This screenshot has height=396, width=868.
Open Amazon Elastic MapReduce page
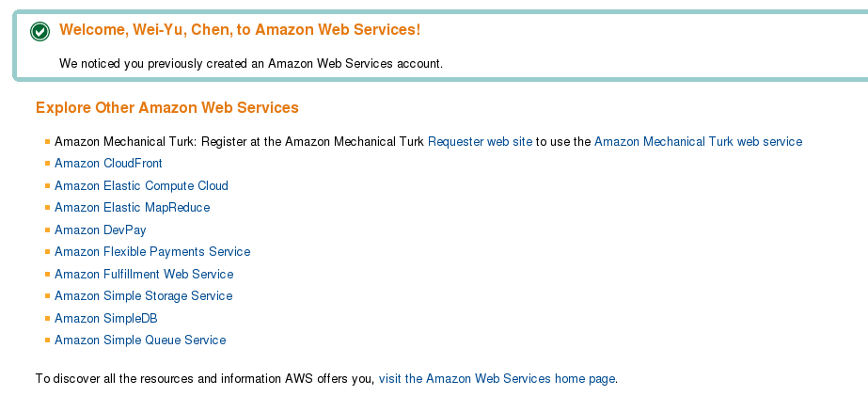133,208
